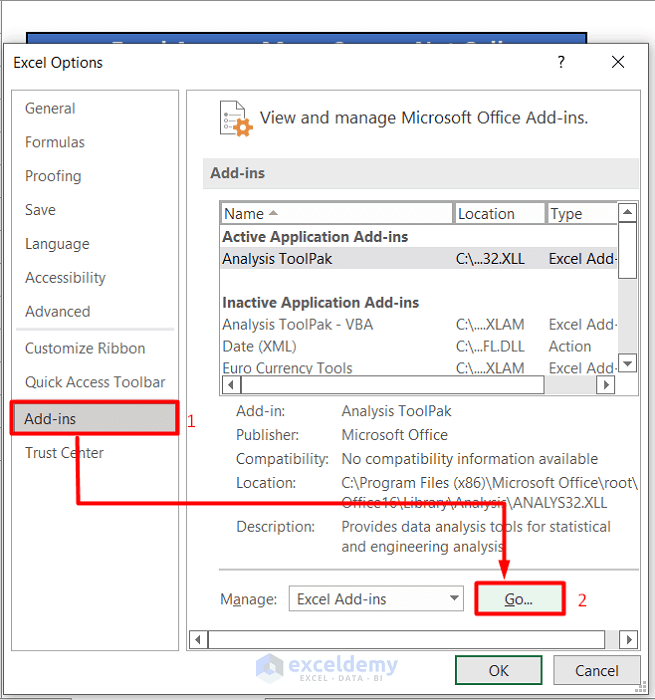This screenshot has height=700, width=655.
Task: Sort add-ins by Name column header
Action: pyautogui.click(x=337, y=213)
